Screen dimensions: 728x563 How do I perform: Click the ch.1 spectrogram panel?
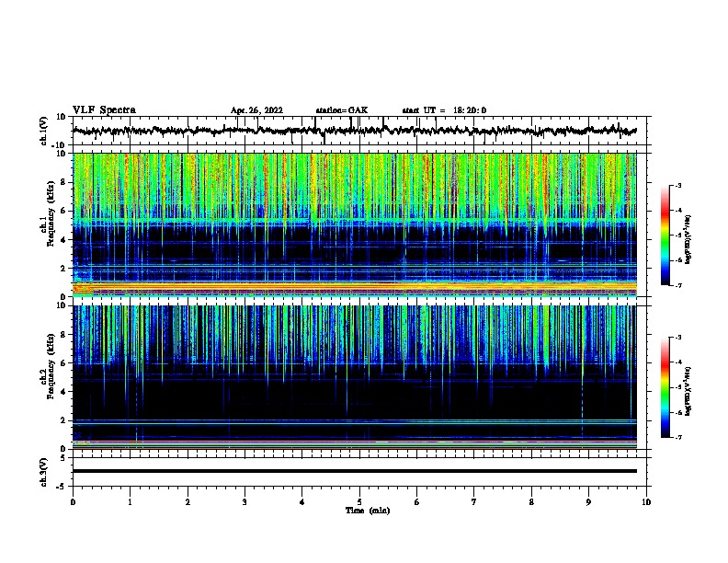point(355,224)
